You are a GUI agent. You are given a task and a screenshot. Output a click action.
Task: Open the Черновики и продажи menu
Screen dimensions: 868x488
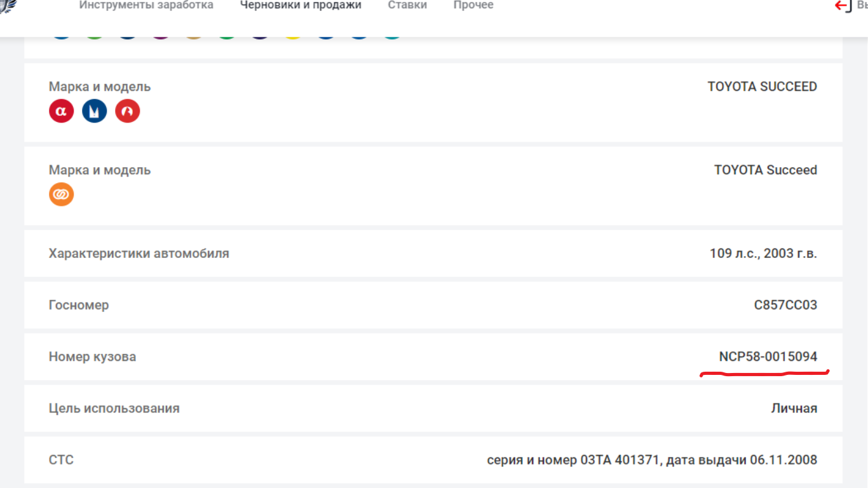[x=301, y=5]
